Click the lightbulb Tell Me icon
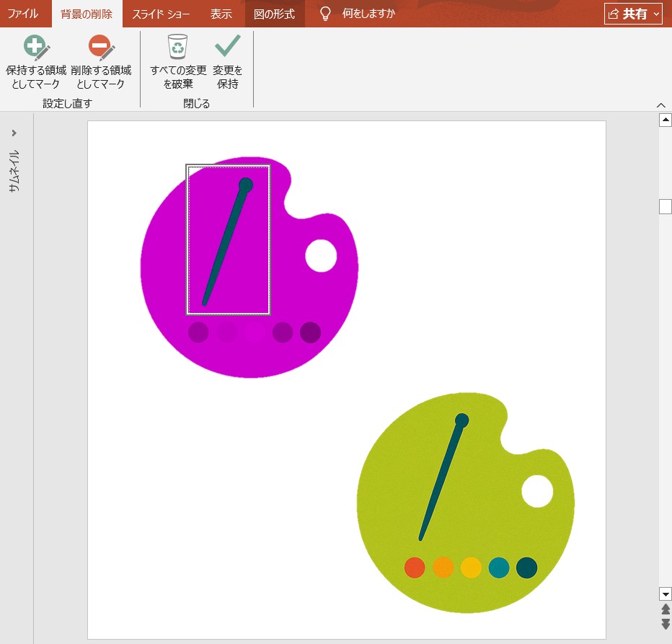The image size is (672, 644). 325,14
